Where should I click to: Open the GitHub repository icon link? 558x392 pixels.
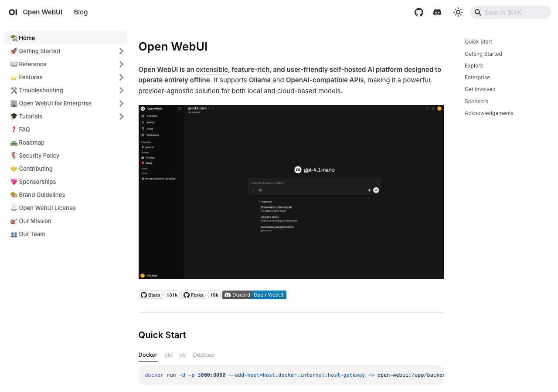pos(419,12)
